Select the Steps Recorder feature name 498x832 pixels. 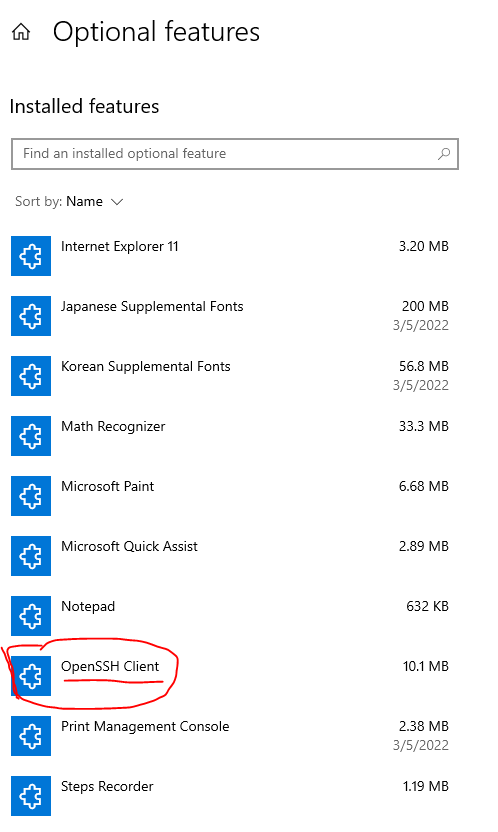click(x=107, y=786)
